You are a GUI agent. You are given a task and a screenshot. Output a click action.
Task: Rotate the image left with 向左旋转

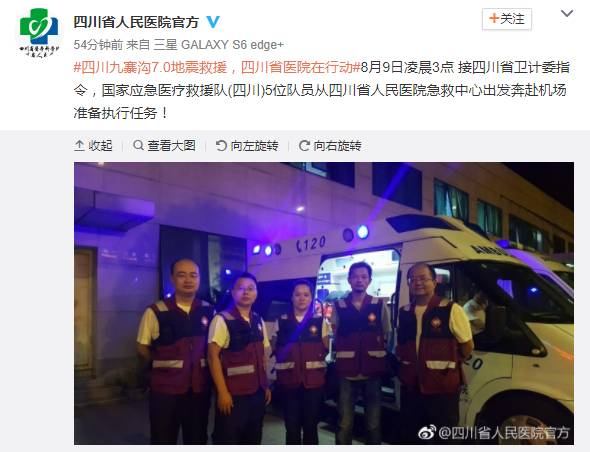[x=254, y=145]
